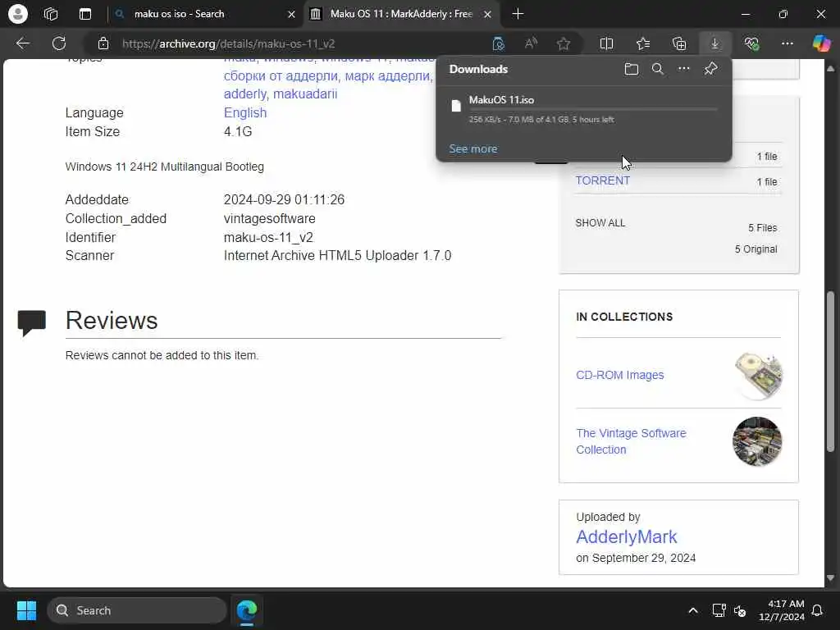The image size is (840, 630).
Task: Toggle the Downloads toolbar button
Action: (x=715, y=44)
